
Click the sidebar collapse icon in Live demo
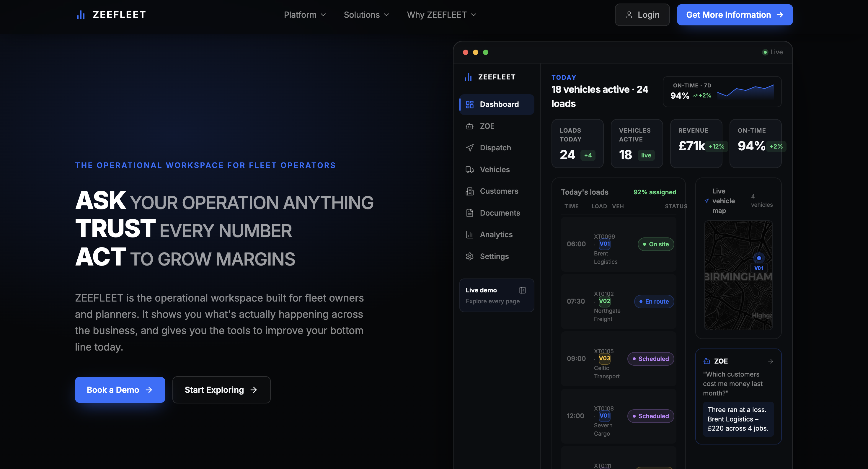point(522,290)
